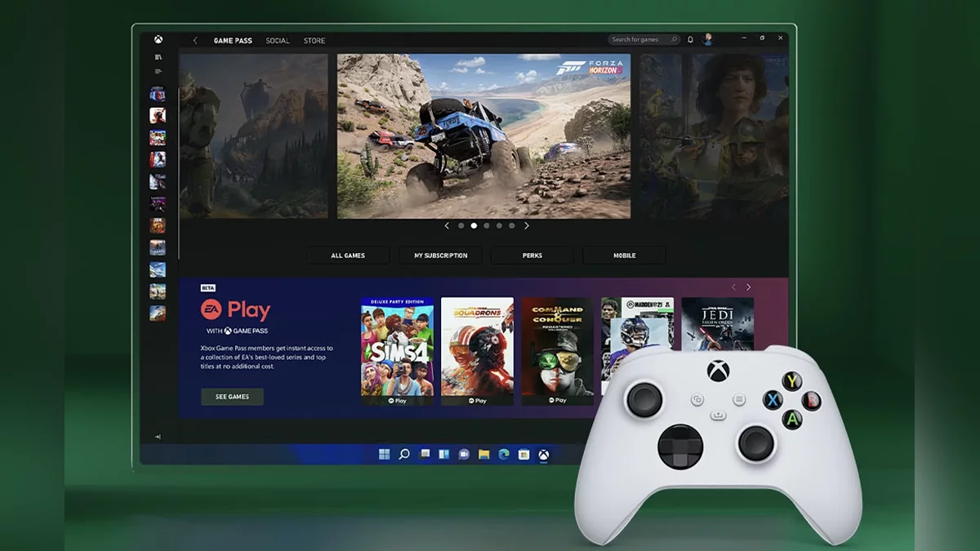The width and height of the screenshot is (980, 551).
Task: Click the EA Play logo
Action: (x=235, y=309)
